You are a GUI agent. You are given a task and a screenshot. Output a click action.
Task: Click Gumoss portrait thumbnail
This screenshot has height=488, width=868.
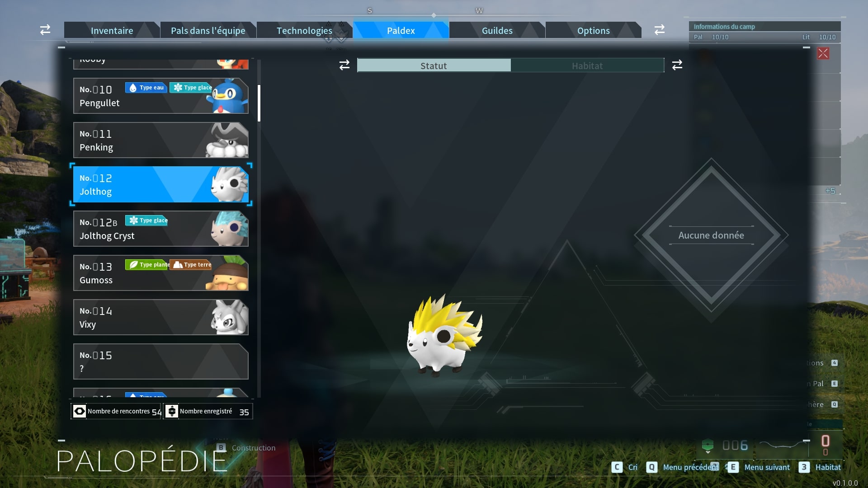(x=227, y=273)
